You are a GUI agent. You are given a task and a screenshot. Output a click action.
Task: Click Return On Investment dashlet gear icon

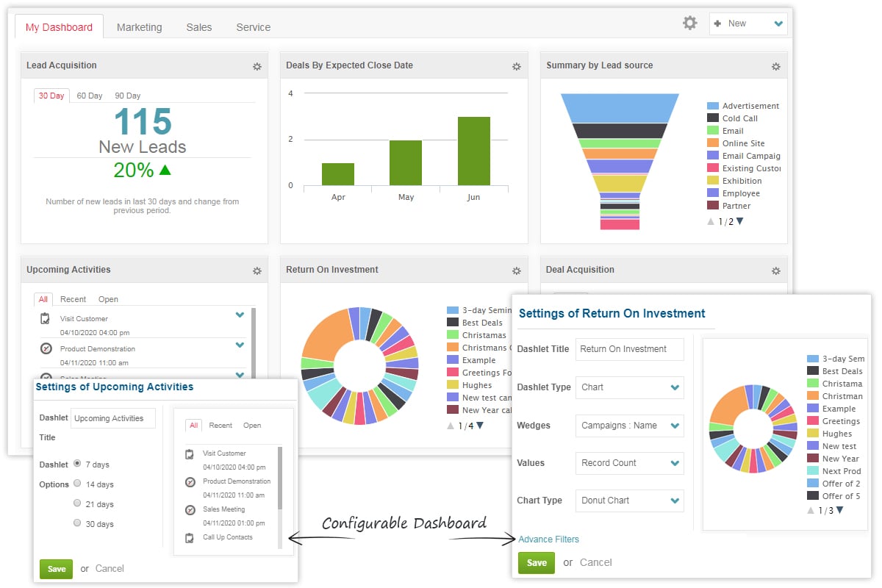click(x=517, y=270)
